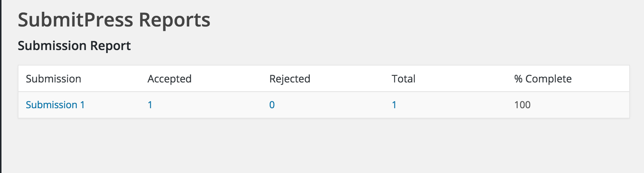644x173 pixels.
Task: Click the Accepted column header
Action: 169,79
